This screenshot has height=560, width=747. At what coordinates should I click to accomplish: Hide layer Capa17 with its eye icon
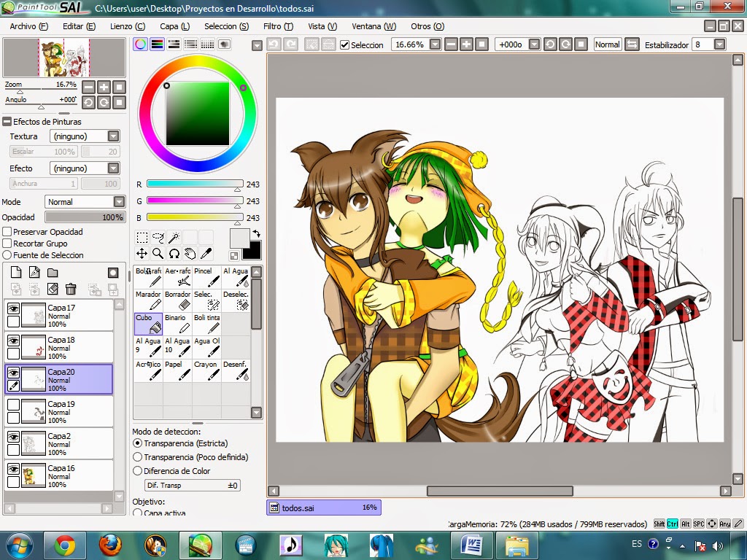pos(13,309)
